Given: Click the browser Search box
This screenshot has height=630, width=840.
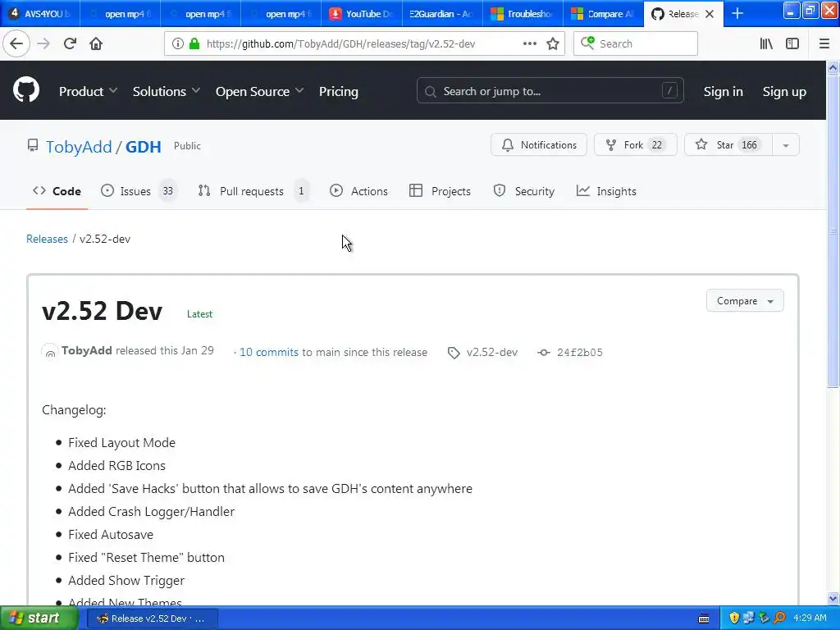Looking at the screenshot, I should 636,43.
